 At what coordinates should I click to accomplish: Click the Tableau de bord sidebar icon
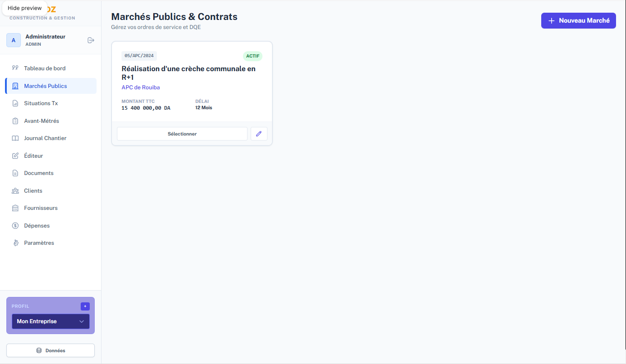pyautogui.click(x=15, y=68)
